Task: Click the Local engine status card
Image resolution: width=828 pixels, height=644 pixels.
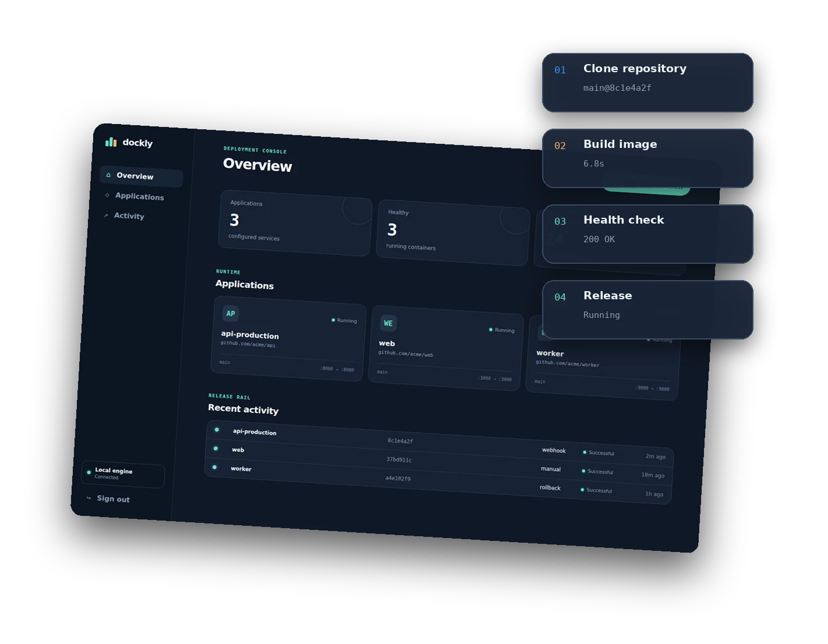Action: [x=123, y=473]
